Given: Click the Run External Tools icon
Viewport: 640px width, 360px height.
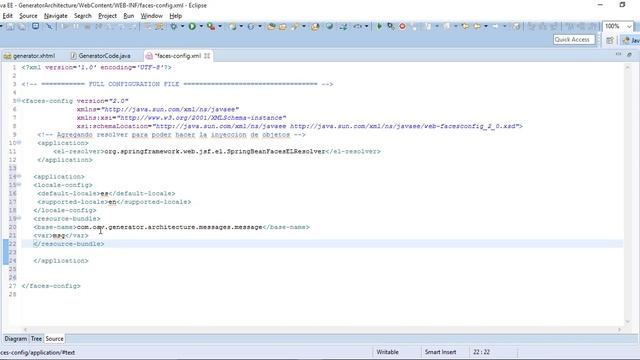Looking at the screenshot, I should pyautogui.click(x=211, y=27).
